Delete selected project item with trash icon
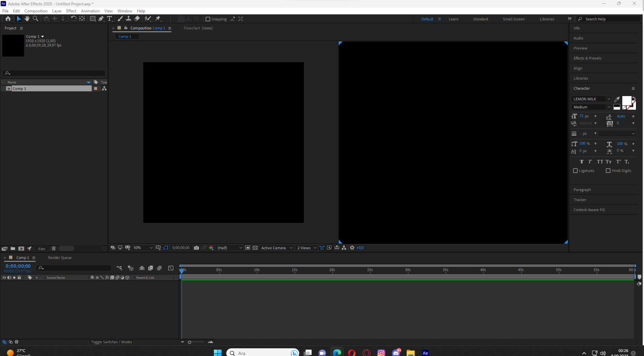The width and height of the screenshot is (644, 356). click(54, 248)
